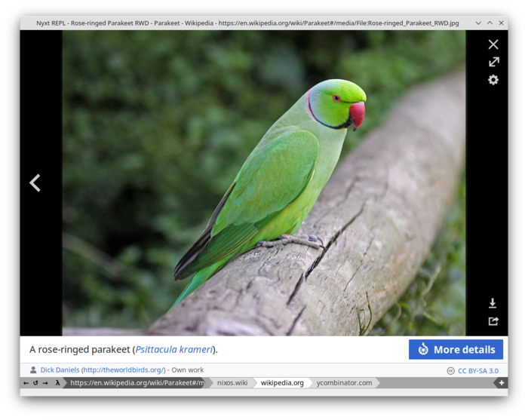This screenshot has width=528, height=420.
Task: Click the URL field in status bar
Action: [x=136, y=383]
